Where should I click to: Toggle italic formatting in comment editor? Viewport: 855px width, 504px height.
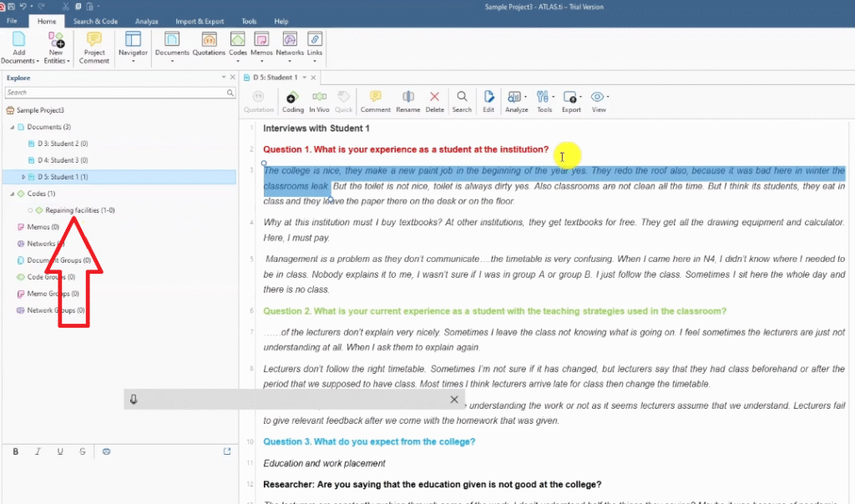click(x=38, y=451)
